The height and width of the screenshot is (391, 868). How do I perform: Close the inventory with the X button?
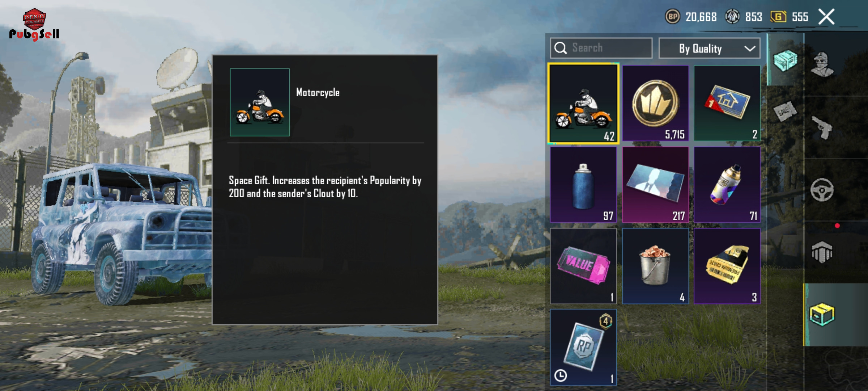(826, 17)
